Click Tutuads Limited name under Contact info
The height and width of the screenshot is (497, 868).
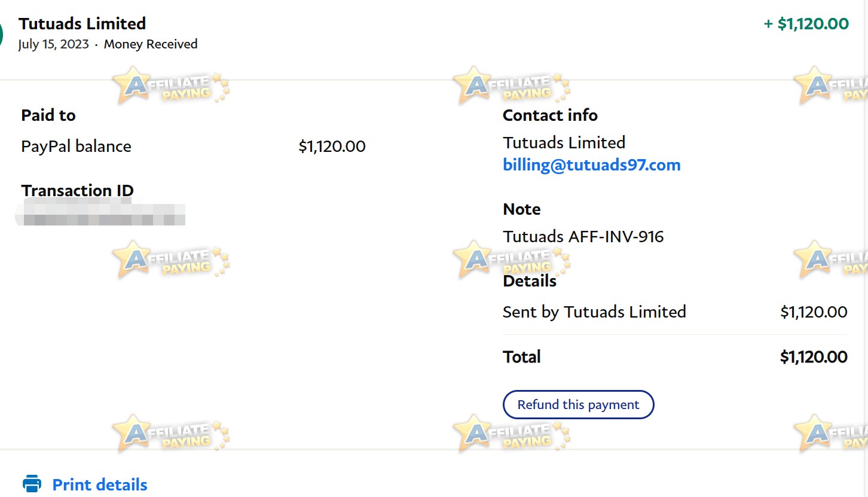coord(564,143)
